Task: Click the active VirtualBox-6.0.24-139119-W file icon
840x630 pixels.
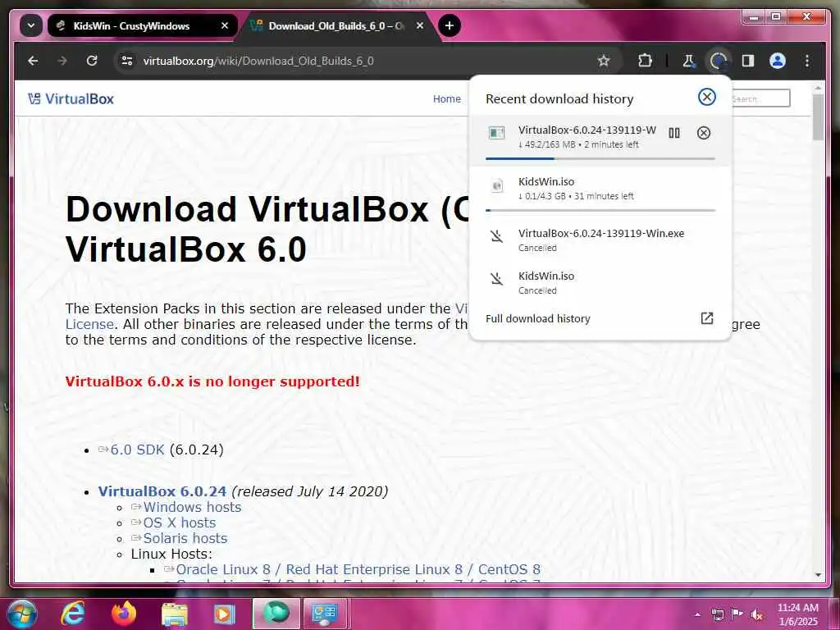Action: point(496,132)
